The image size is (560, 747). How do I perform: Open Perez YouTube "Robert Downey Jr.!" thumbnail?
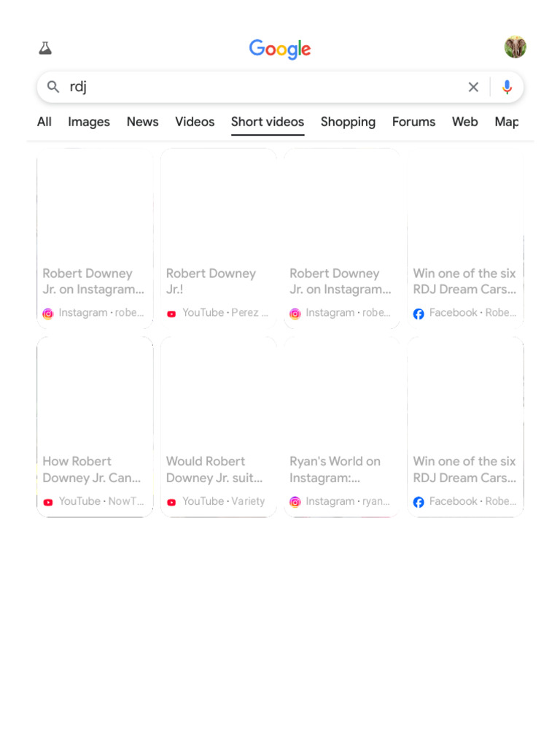click(x=218, y=206)
